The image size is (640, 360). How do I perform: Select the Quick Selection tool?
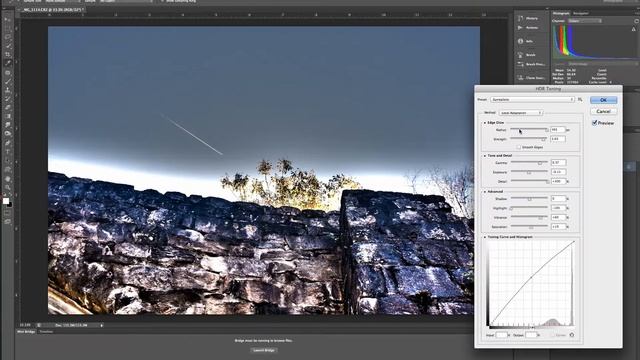(7, 46)
